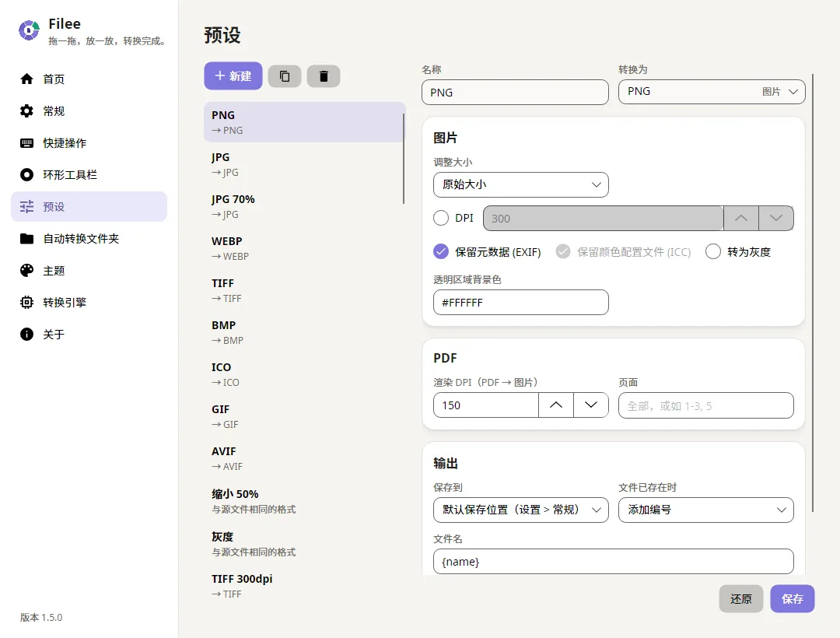840x638 pixels.
Task: Click the 页面 range input field
Action: 706,405
